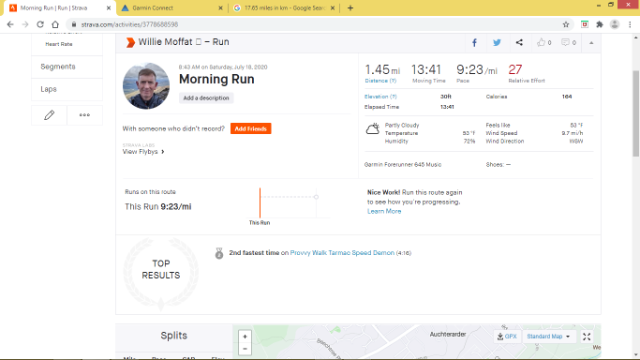Click the Add Friends button
This screenshot has height=360, width=640.
point(251,129)
